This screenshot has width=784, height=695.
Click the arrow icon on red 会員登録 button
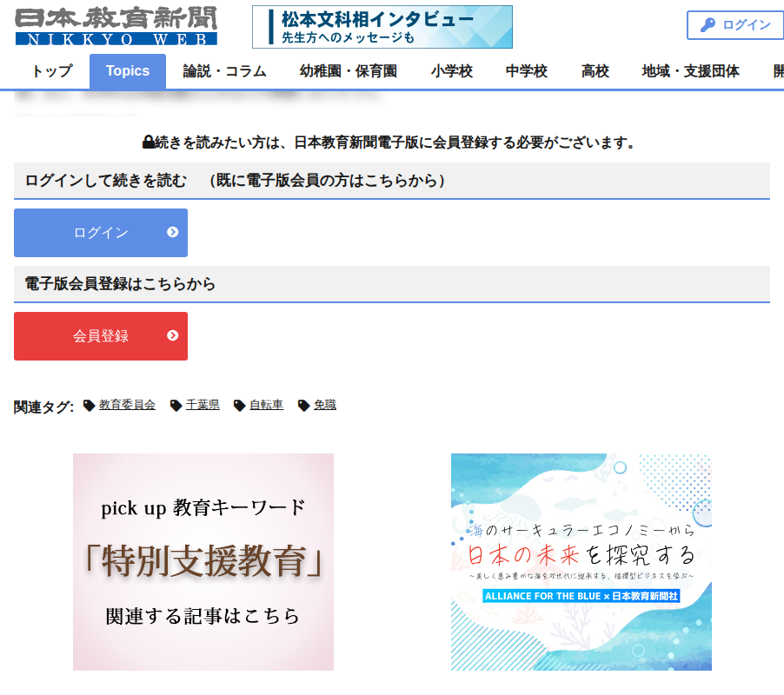172,335
